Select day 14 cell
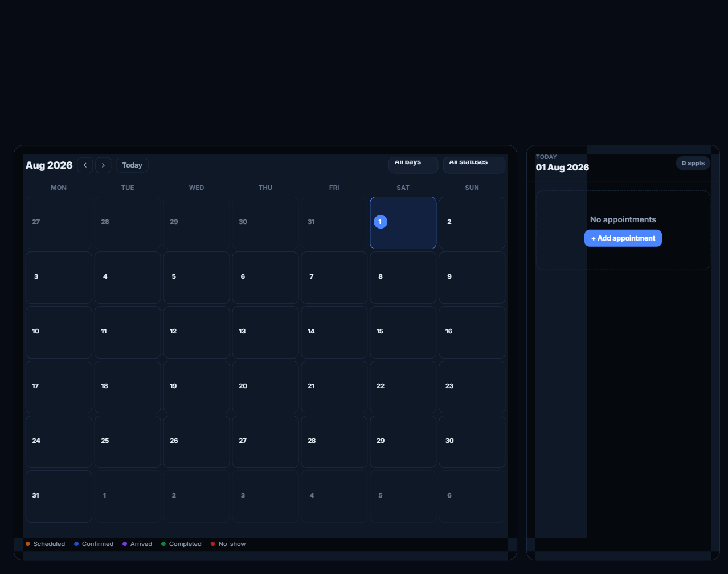The image size is (728, 574). click(x=334, y=332)
